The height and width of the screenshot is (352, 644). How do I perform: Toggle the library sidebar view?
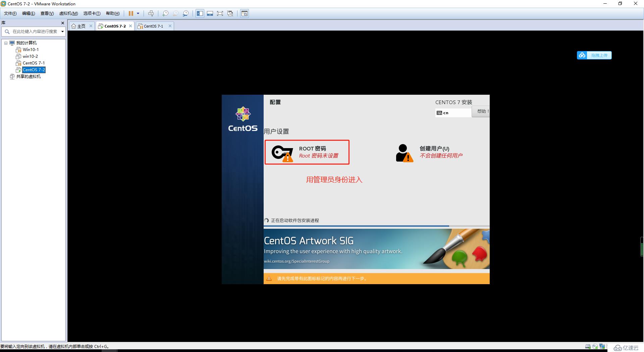coord(200,13)
